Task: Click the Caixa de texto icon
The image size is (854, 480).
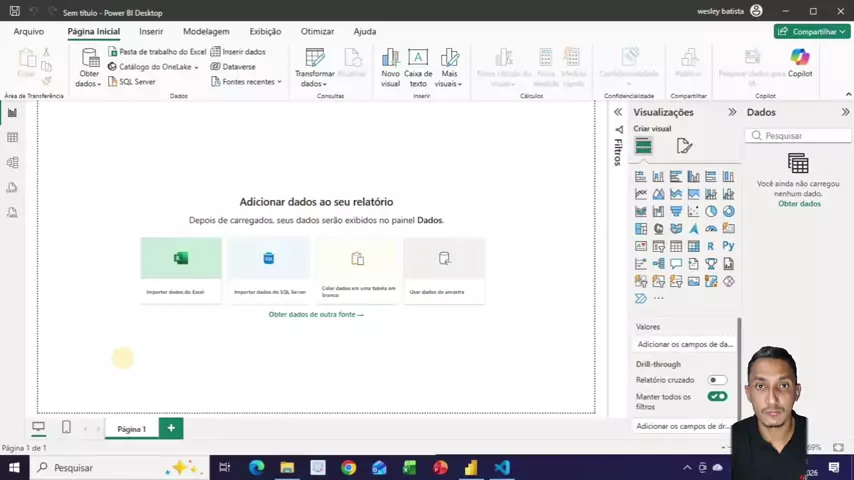Action: pos(418,65)
